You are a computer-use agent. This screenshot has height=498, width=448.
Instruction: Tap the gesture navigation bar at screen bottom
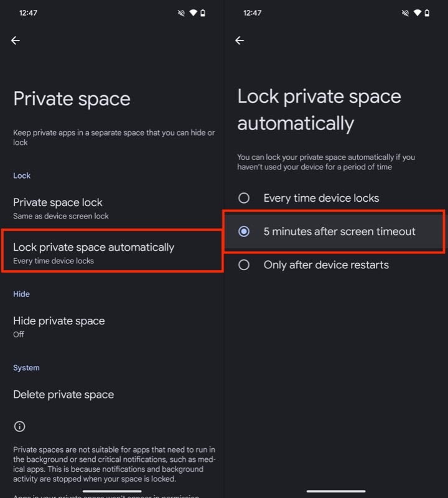(x=335, y=490)
